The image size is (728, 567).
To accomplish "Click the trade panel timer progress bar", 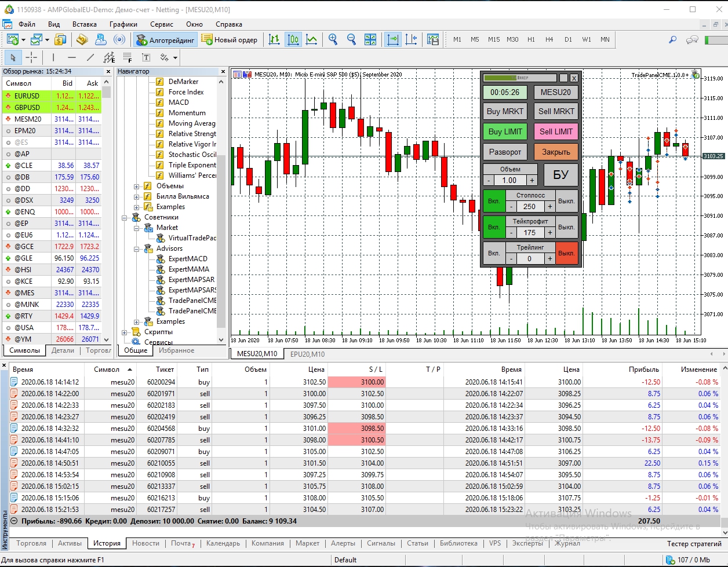I will (520, 78).
